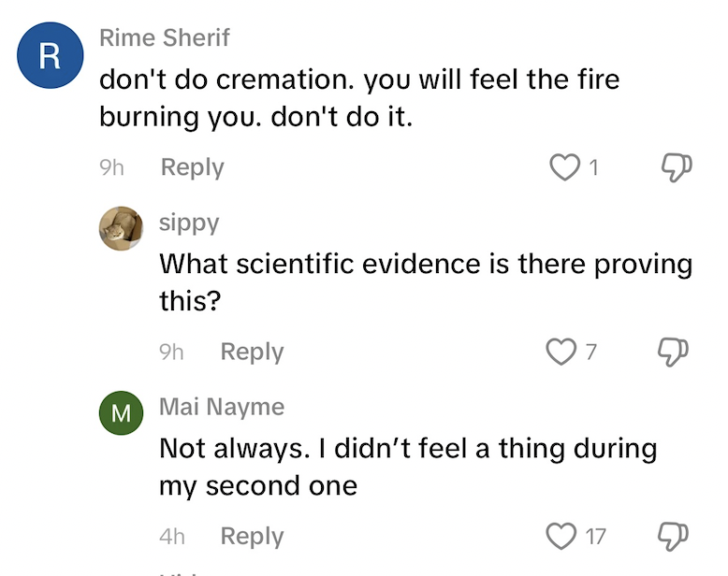Click like count 7 on sippy's reply
Image resolution: width=728 pixels, height=576 pixels.
click(x=590, y=353)
